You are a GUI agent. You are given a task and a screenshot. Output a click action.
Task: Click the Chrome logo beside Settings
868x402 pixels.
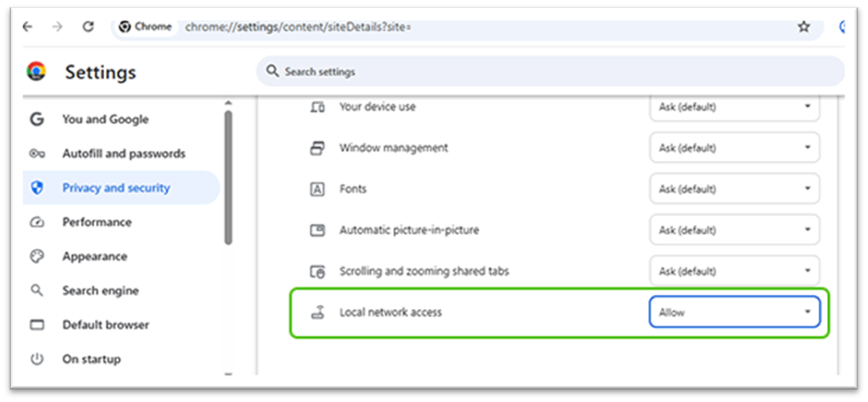click(36, 72)
